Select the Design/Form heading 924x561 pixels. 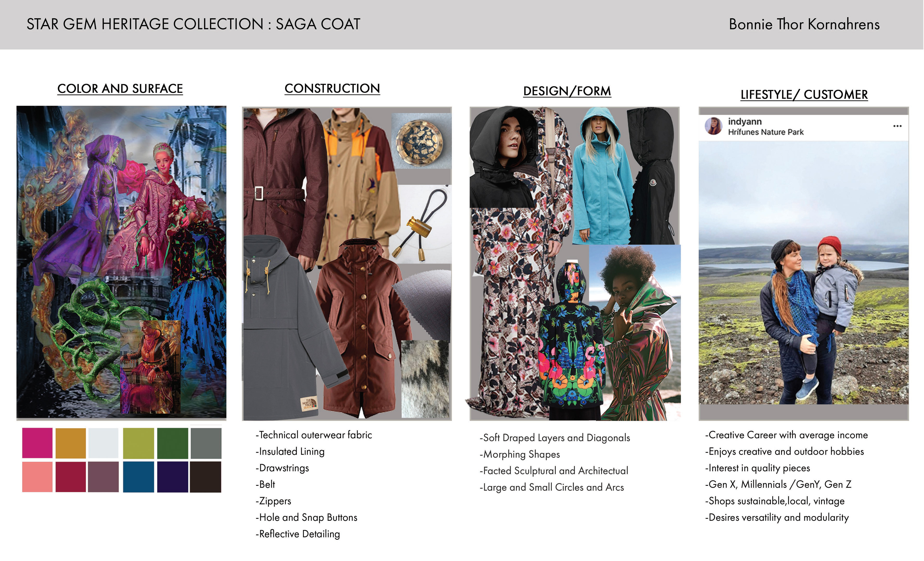tap(567, 91)
